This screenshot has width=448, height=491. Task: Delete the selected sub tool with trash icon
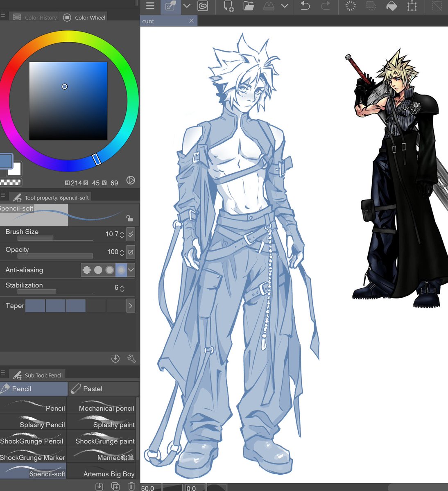(131, 486)
